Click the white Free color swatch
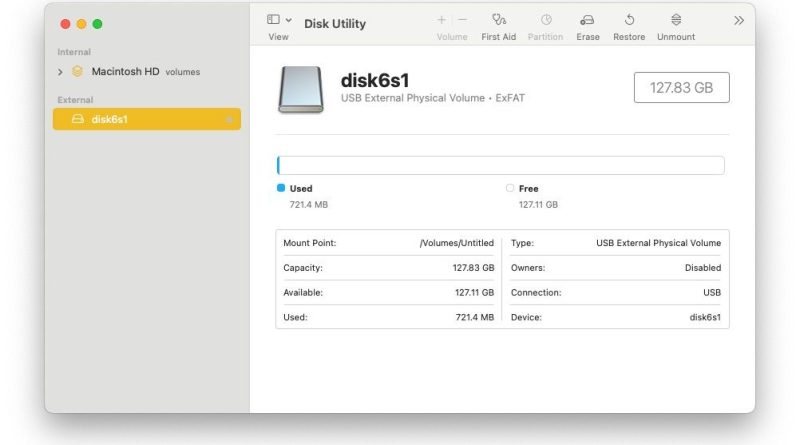Screen dimensions: 800x445 click(510, 188)
